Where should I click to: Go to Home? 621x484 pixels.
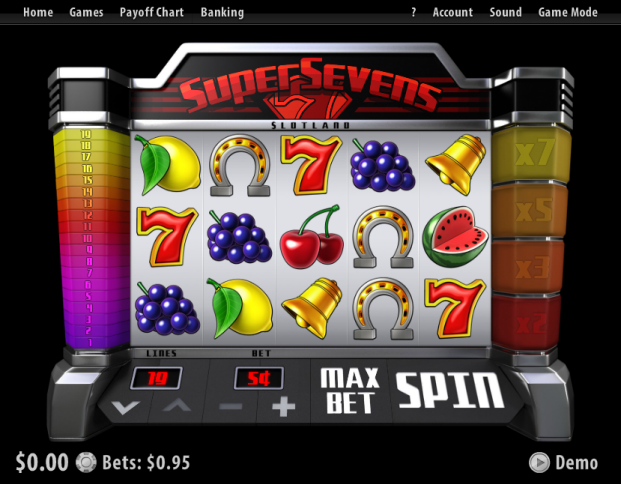click(x=38, y=12)
